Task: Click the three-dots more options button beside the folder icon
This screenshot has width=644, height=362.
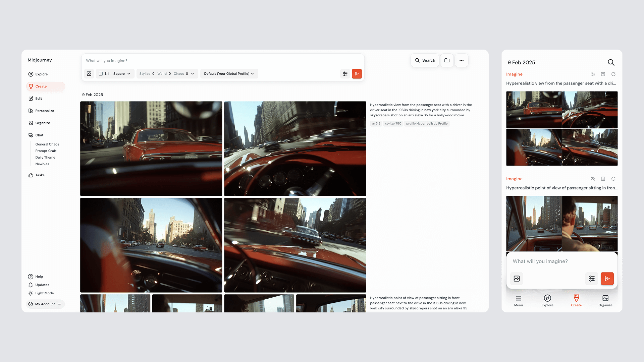Action: (462, 60)
